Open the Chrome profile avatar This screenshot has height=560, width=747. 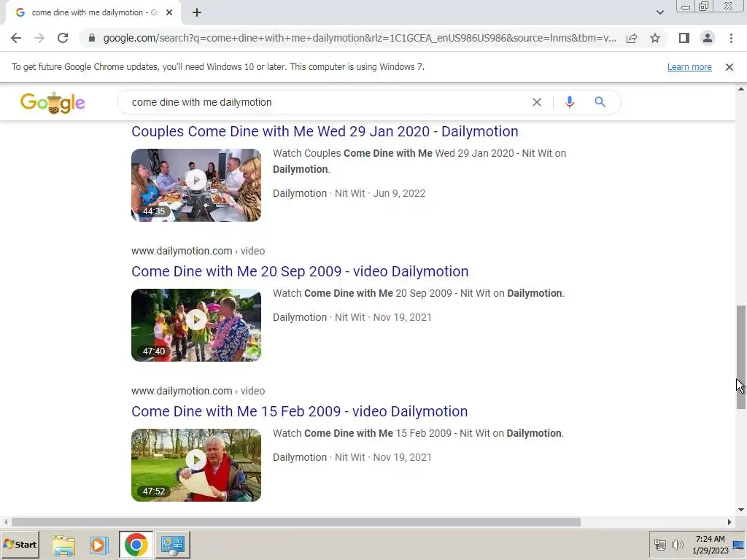click(x=708, y=38)
